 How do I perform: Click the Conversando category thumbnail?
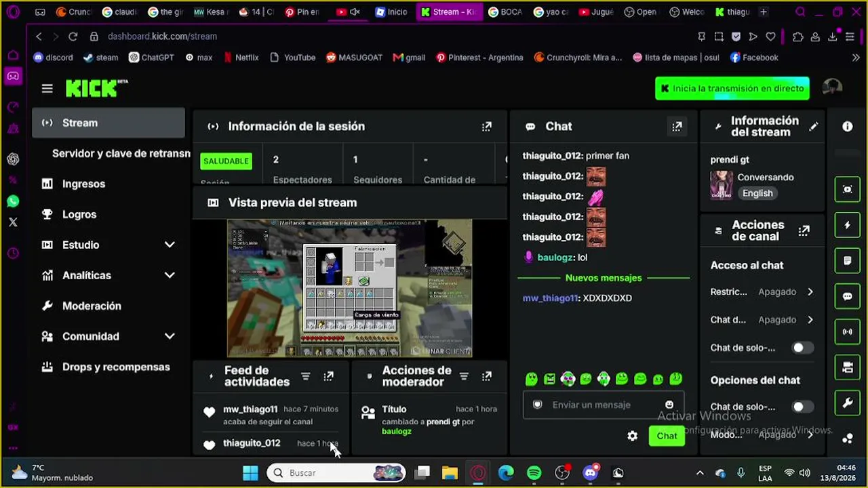click(722, 185)
